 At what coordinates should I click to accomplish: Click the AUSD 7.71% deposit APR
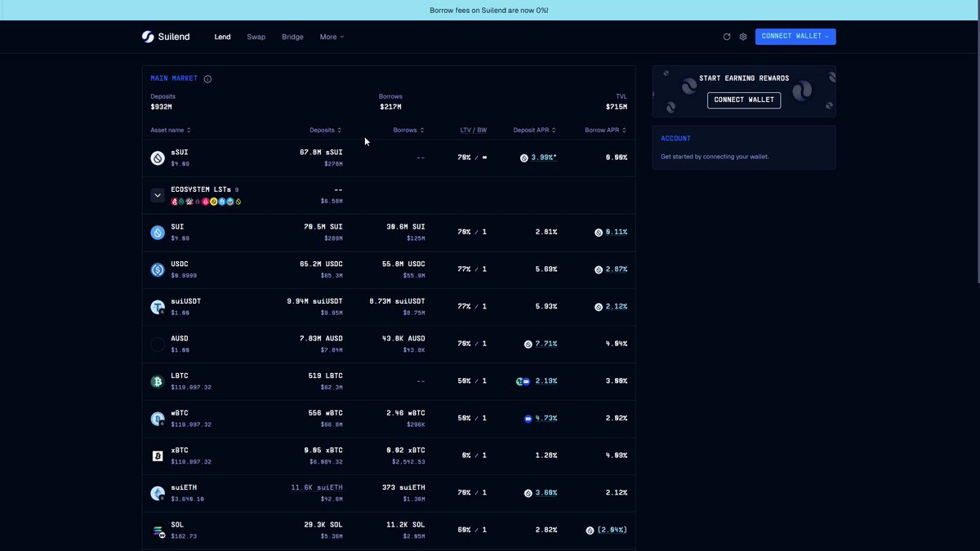(x=546, y=344)
